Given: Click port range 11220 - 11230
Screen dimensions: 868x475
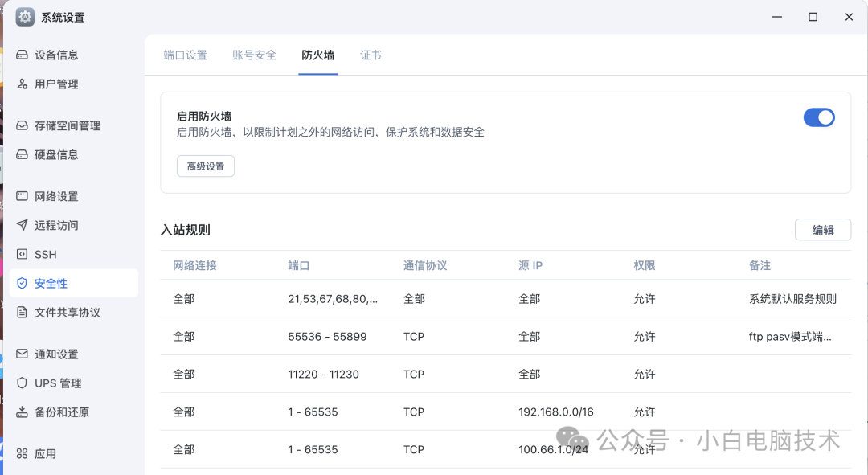Looking at the screenshot, I should pos(323,375).
